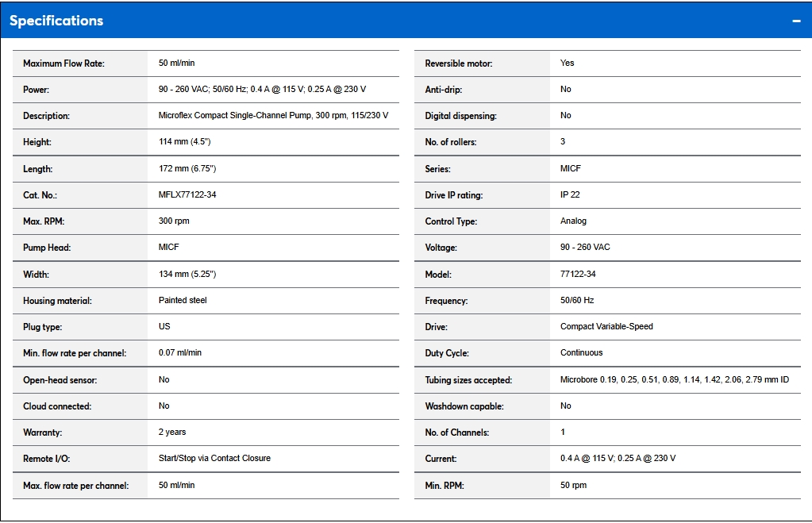This screenshot has width=812, height=523.
Task: Click the Maximum Flow Rate label
Action: pos(63,63)
